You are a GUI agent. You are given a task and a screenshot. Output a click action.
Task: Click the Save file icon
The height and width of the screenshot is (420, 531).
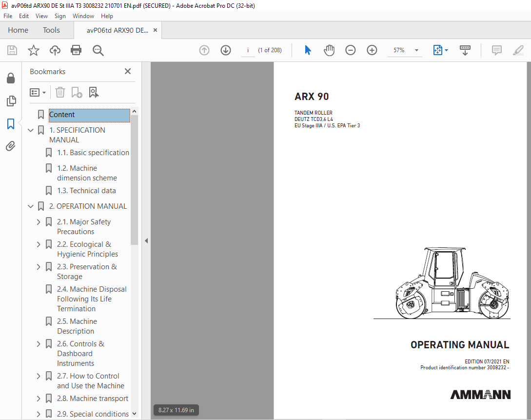click(x=12, y=50)
